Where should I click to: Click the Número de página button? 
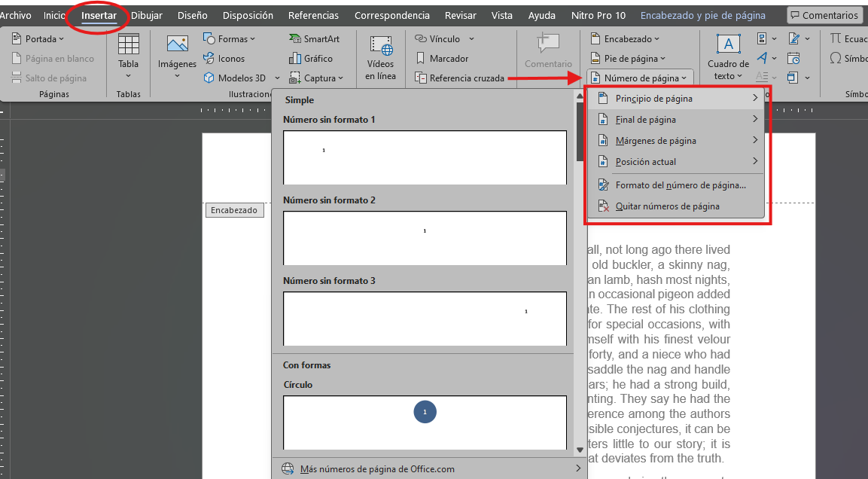point(639,78)
